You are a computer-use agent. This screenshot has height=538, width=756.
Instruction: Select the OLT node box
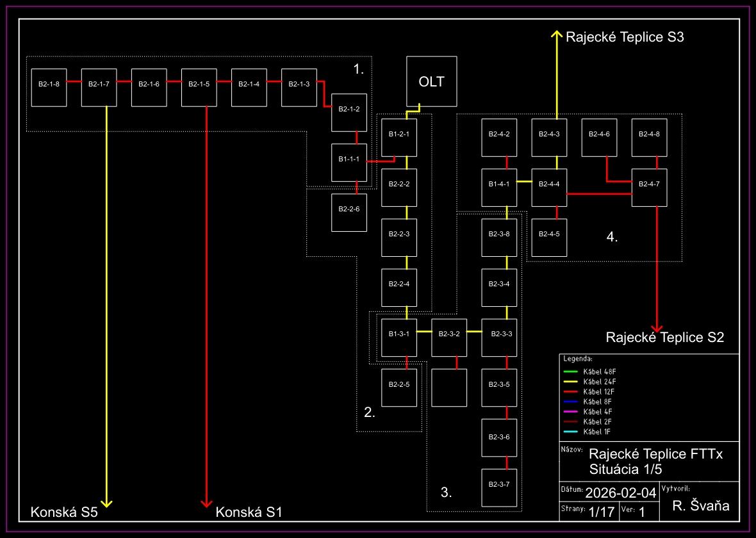[431, 81]
